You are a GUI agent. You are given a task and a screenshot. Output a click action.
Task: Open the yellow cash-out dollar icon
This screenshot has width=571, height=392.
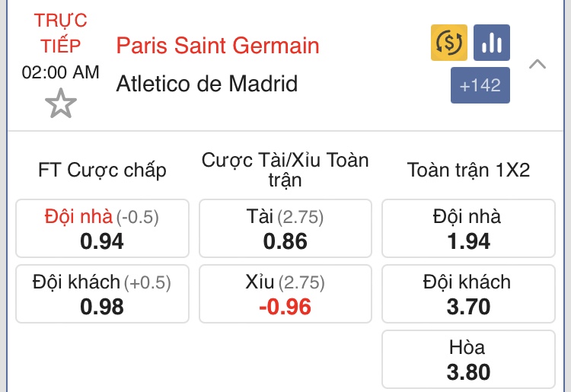[449, 43]
